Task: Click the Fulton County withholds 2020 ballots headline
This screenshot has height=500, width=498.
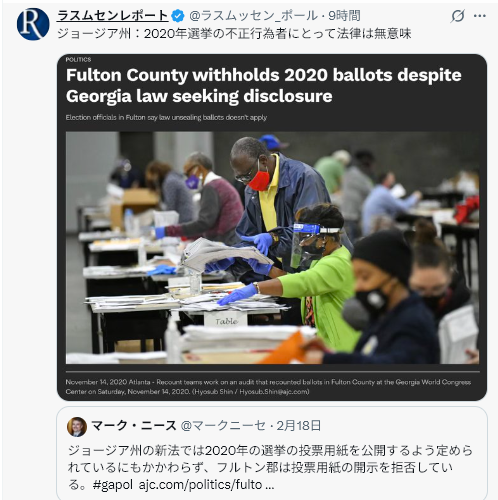Action: pos(264,85)
